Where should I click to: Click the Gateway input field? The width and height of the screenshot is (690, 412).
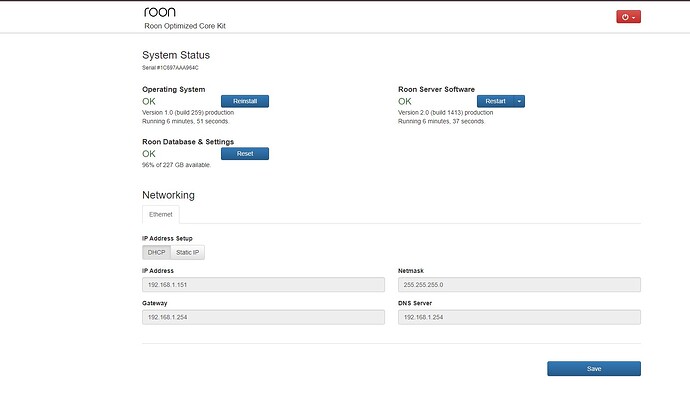pyautogui.click(x=263, y=317)
